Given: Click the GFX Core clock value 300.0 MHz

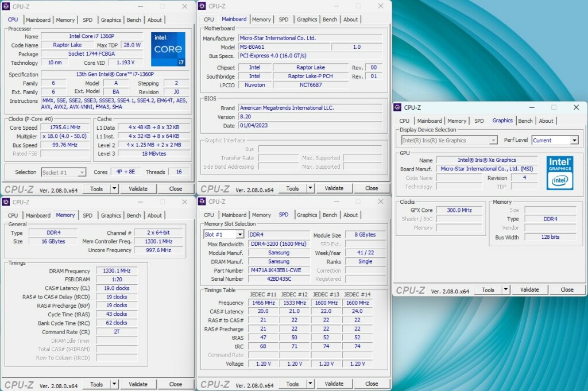Looking at the screenshot, I should [459, 210].
